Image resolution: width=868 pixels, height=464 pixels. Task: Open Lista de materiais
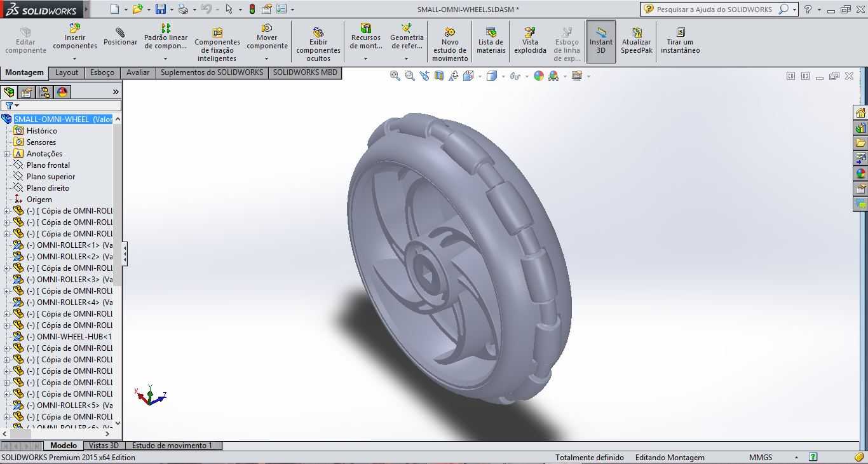pyautogui.click(x=491, y=41)
